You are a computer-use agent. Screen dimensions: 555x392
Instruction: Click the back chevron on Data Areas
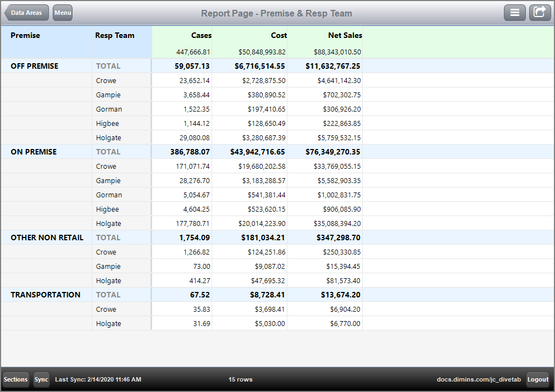8,12
